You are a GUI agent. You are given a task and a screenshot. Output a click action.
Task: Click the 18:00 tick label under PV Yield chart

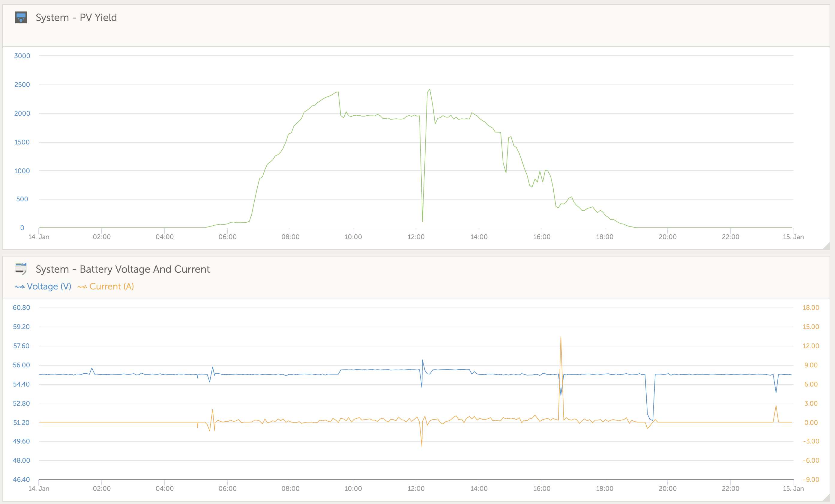tap(605, 237)
